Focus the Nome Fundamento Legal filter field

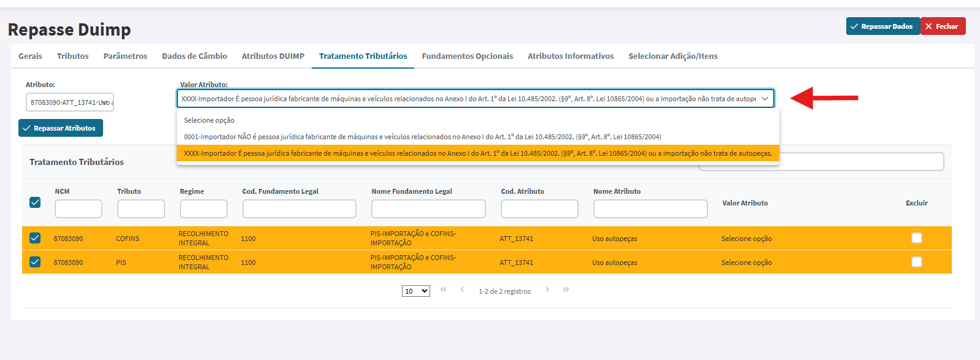tap(428, 209)
